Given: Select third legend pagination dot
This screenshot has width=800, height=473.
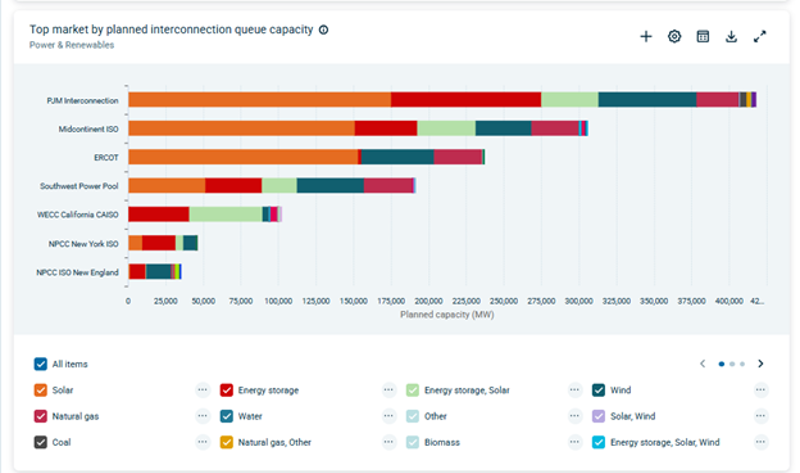Looking at the screenshot, I should point(742,364).
